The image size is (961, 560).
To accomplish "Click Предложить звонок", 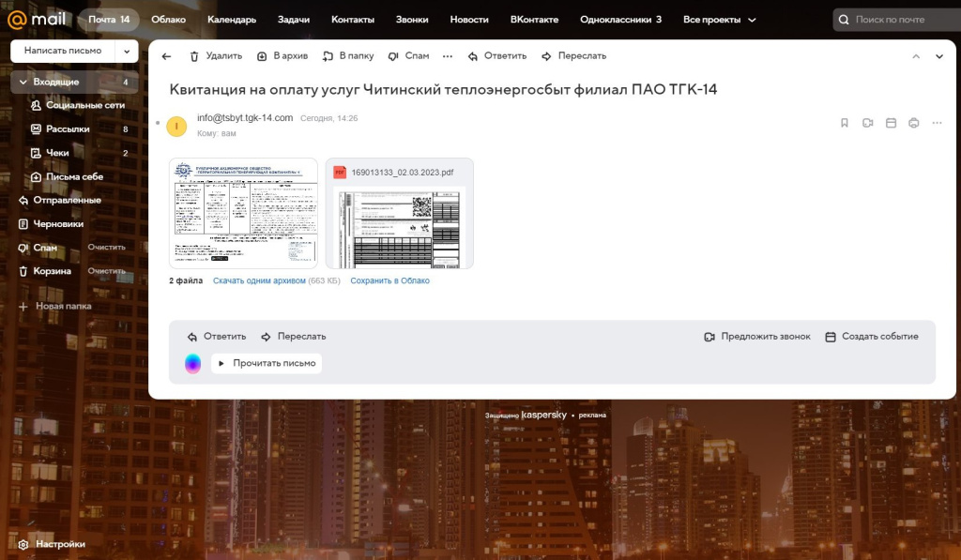I will pyautogui.click(x=757, y=337).
